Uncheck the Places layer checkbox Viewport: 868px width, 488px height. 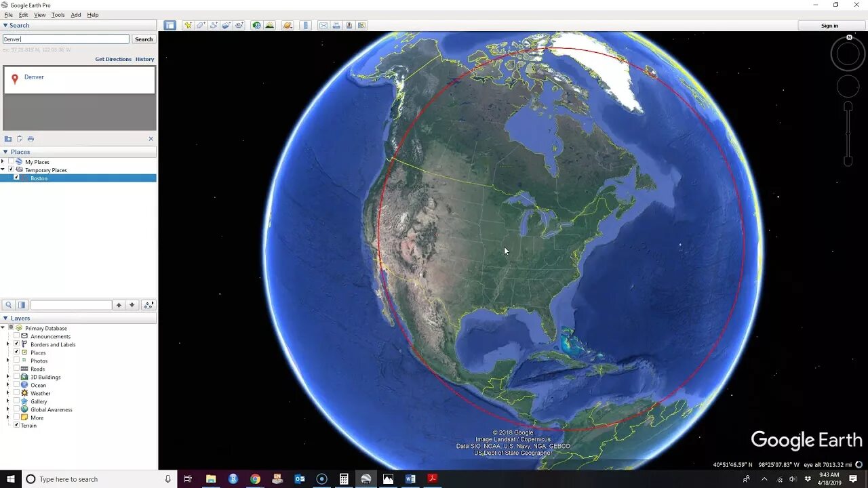(16, 352)
